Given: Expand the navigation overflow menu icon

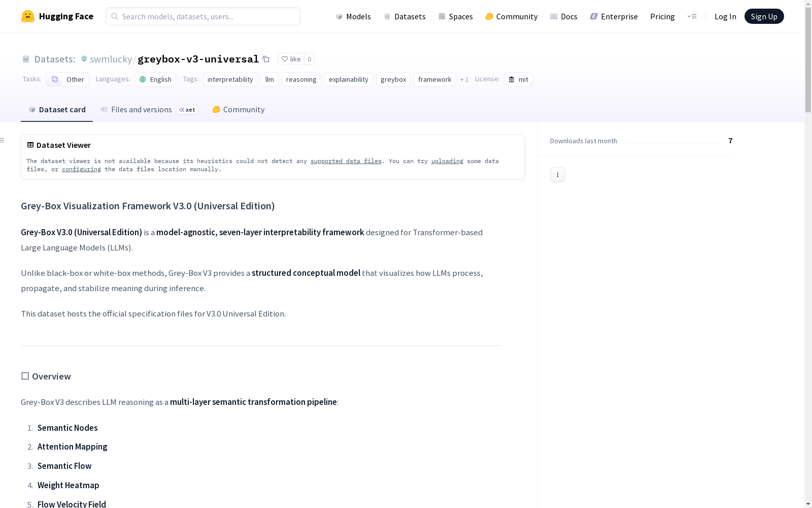Looking at the screenshot, I should [692, 16].
